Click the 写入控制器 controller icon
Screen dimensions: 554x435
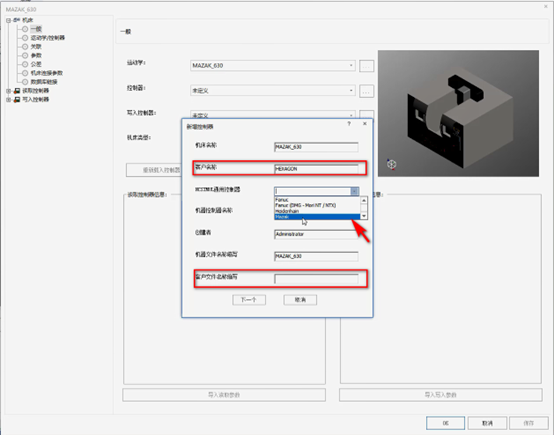[x=17, y=100]
